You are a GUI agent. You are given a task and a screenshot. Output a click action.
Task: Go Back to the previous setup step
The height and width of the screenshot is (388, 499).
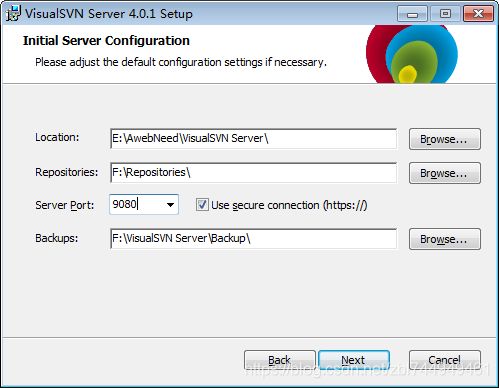[x=280, y=360]
